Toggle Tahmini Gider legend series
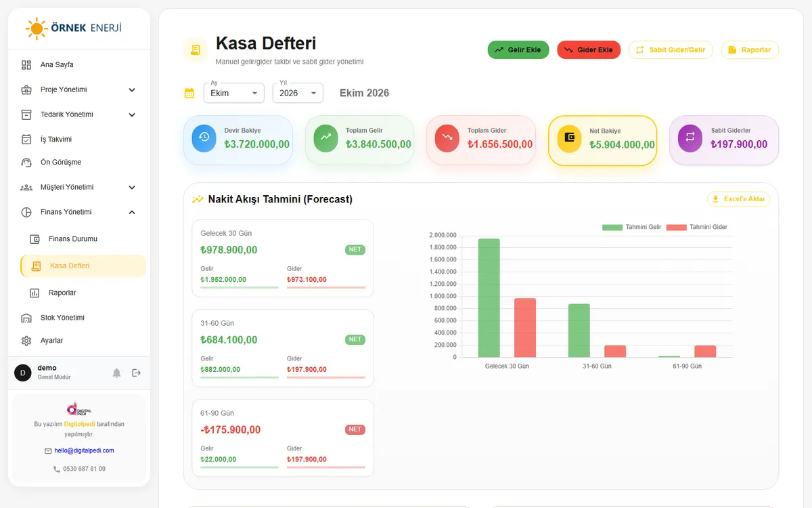812x508 pixels. pyautogui.click(x=696, y=227)
